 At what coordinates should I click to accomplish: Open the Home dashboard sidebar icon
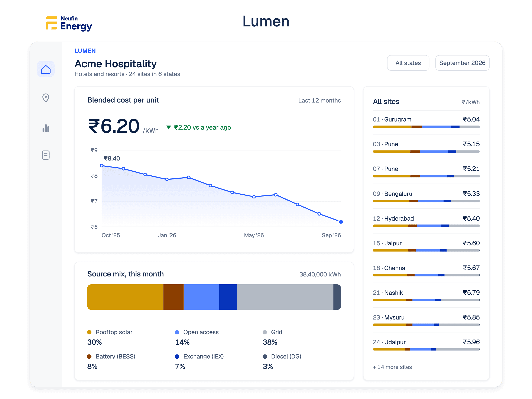[46, 69]
